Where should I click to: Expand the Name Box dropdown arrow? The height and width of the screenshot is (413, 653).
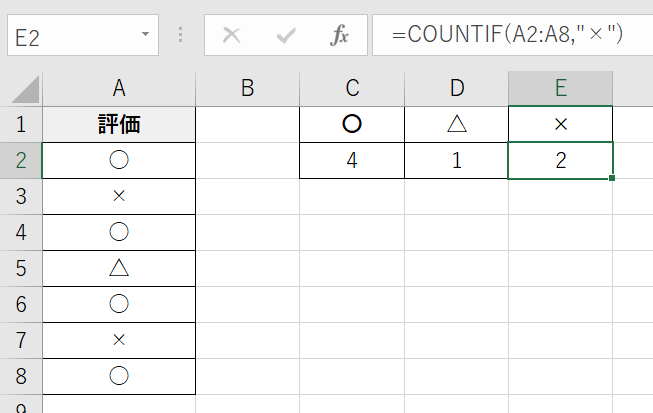(146, 36)
